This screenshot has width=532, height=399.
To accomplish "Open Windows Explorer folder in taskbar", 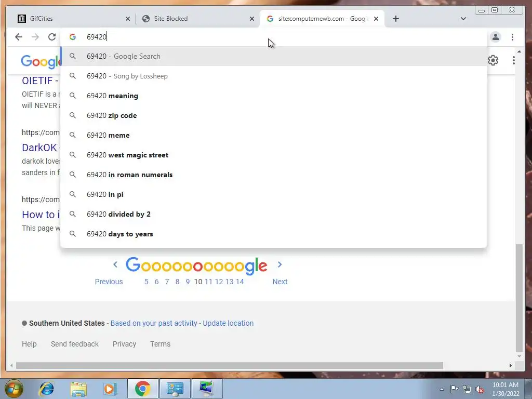I will (78, 389).
